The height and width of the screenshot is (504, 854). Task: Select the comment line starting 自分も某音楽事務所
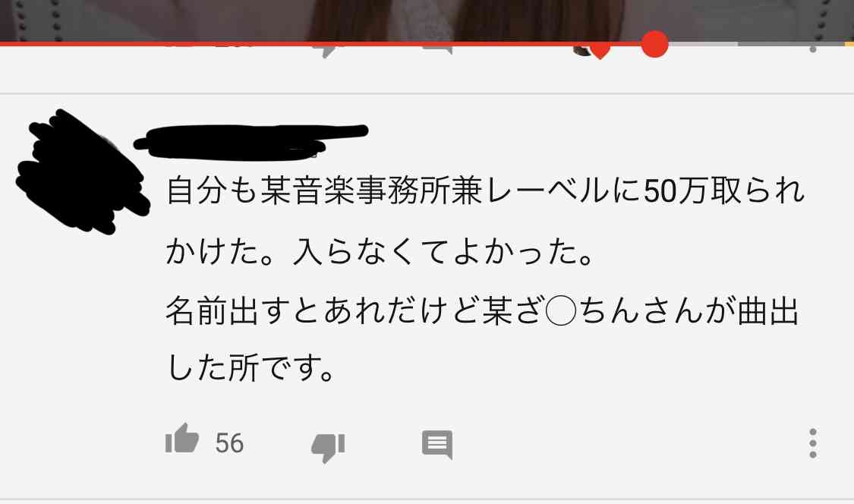[485, 191]
